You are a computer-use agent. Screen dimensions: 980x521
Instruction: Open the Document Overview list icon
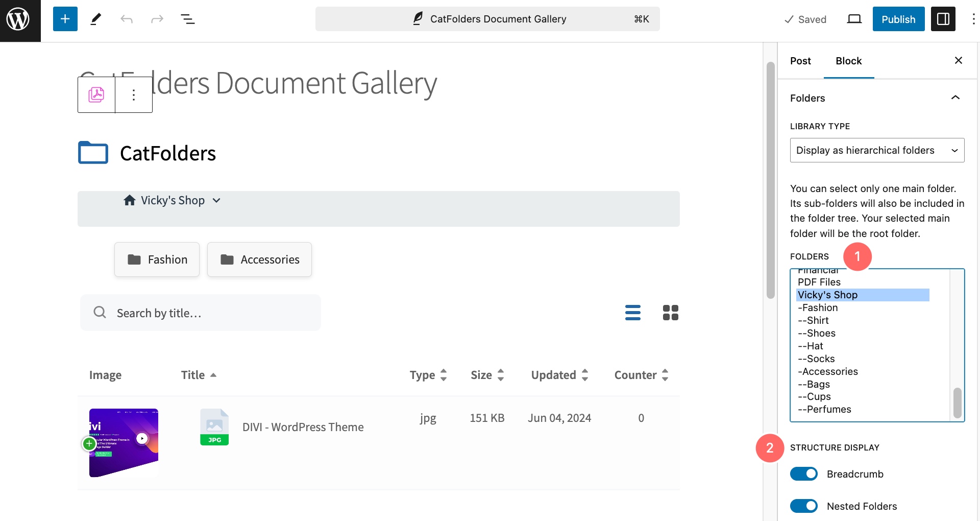click(187, 19)
